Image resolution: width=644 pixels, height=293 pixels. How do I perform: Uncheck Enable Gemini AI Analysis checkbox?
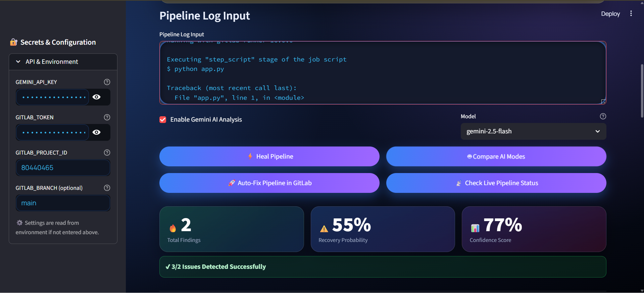pyautogui.click(x=163, y=120)
